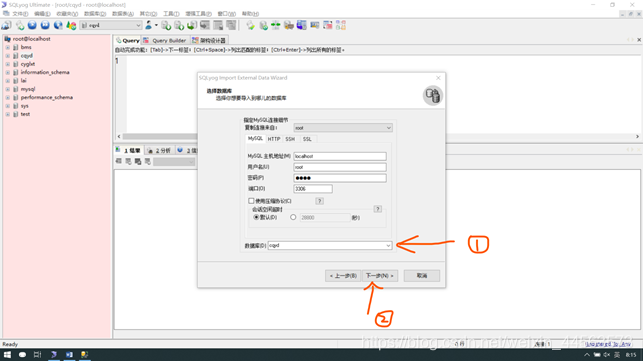This screenshot has height=361, width=643.
Task: Click second icon in result pane toolbar
Action: [128, 161]
